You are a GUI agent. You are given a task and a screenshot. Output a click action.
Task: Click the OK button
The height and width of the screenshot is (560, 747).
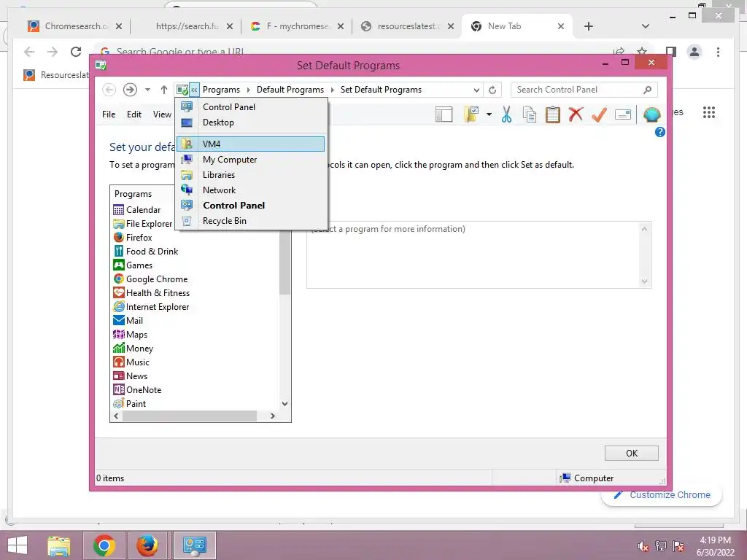pos(631,453)
